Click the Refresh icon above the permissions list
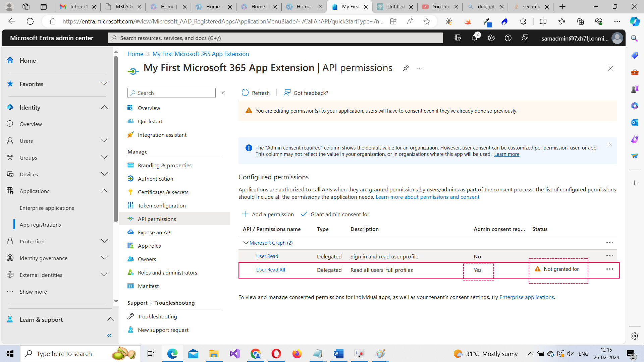This screenshot has width=644, height=362. tap(245, 93)
